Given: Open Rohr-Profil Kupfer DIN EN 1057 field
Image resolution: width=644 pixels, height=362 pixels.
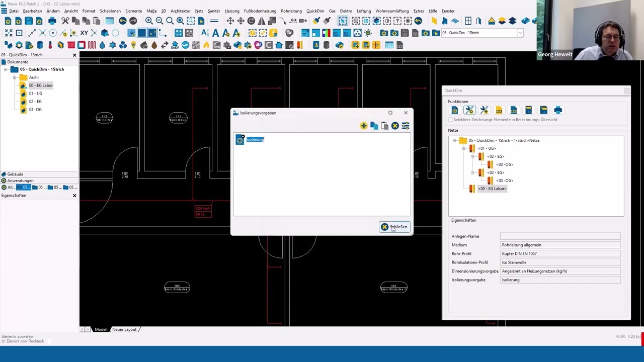Looking at the screenshot, I should [560, 254].
